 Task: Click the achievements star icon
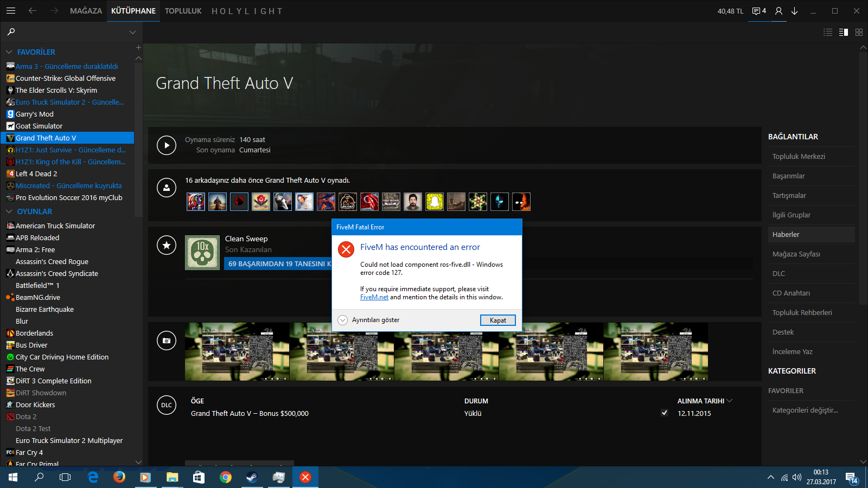[167, 245]
